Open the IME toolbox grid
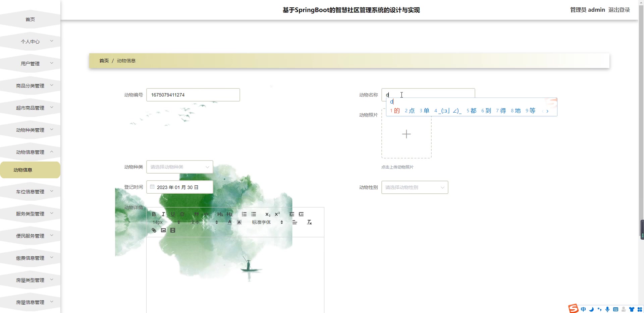Screen dimensions: 644x313 [640, 309]
